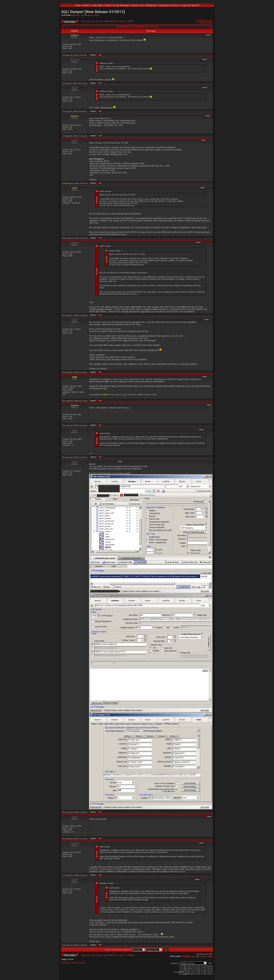
Task: Open the Hash Online Crack tab
Action: tap(122, 724)
